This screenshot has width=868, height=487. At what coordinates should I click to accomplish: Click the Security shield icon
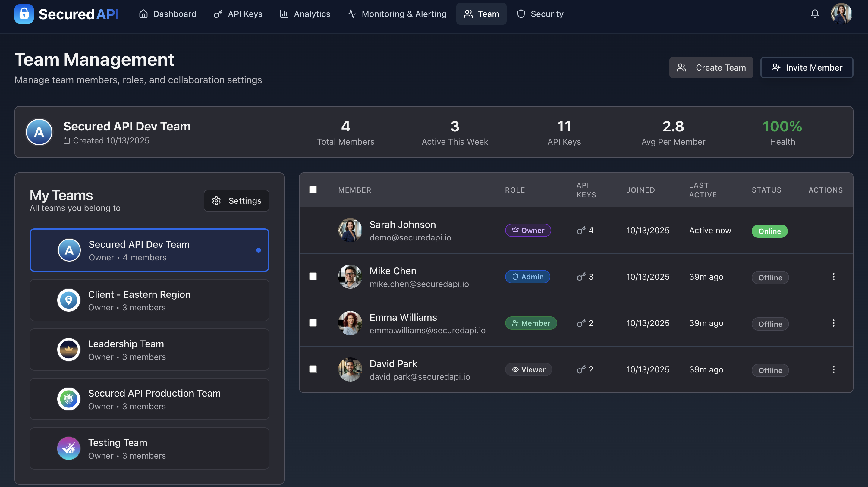(521, 14)
